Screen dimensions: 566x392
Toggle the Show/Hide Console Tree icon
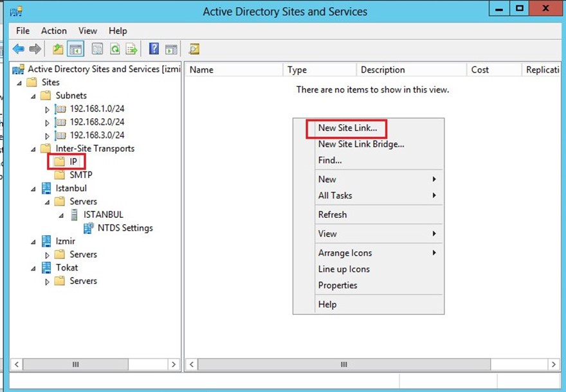(75, 49)
